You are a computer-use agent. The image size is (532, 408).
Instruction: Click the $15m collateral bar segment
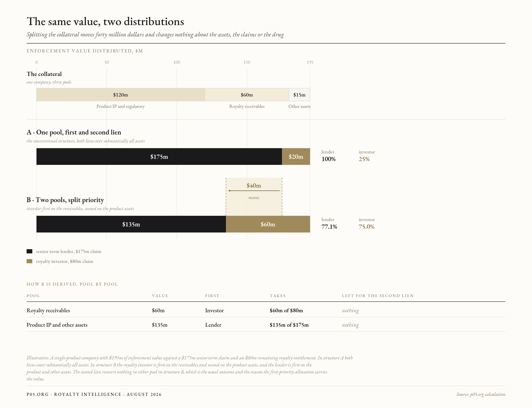pos(299,95)
